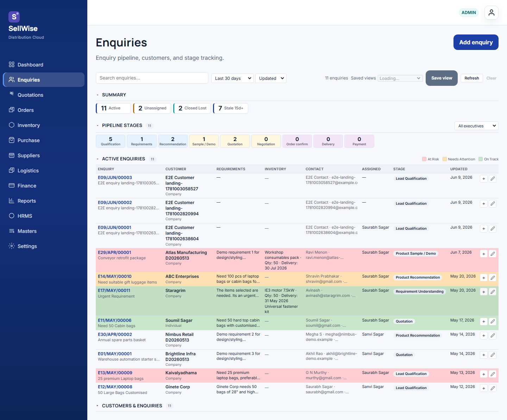This screenshot has width=507, height=420.
Task: Go to Finance in sidebar
Action: coord(44,185)
